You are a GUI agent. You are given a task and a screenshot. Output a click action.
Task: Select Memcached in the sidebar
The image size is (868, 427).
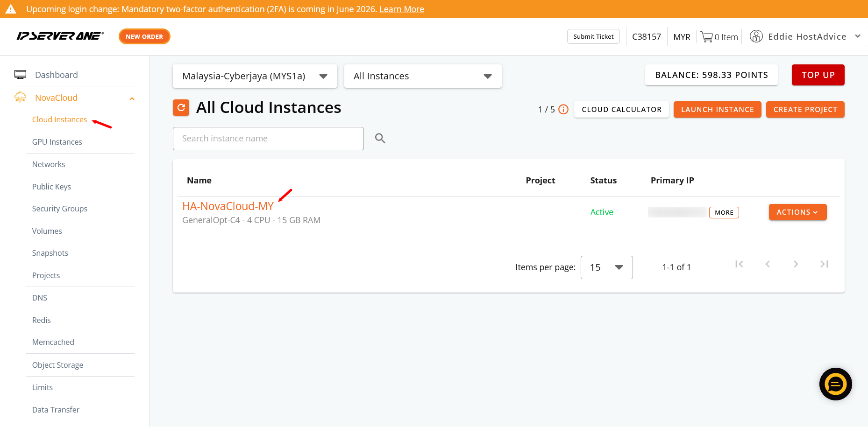click(53, 342)
